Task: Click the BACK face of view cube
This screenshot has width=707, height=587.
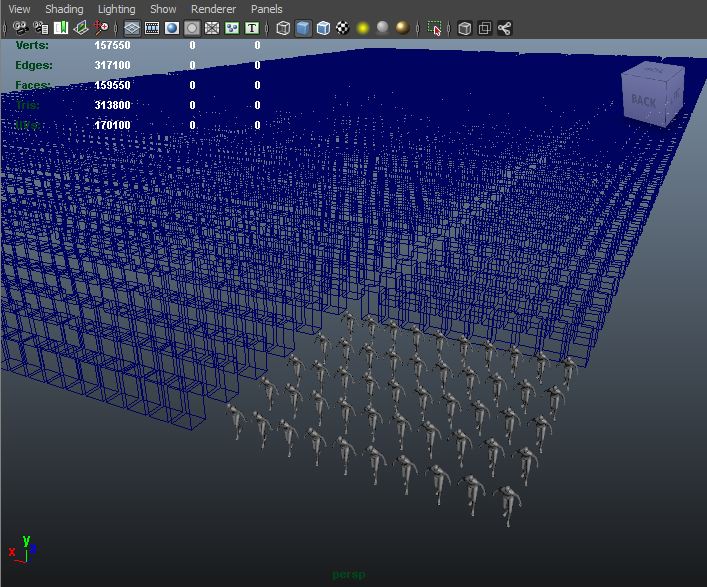Action: pos(643,101)
